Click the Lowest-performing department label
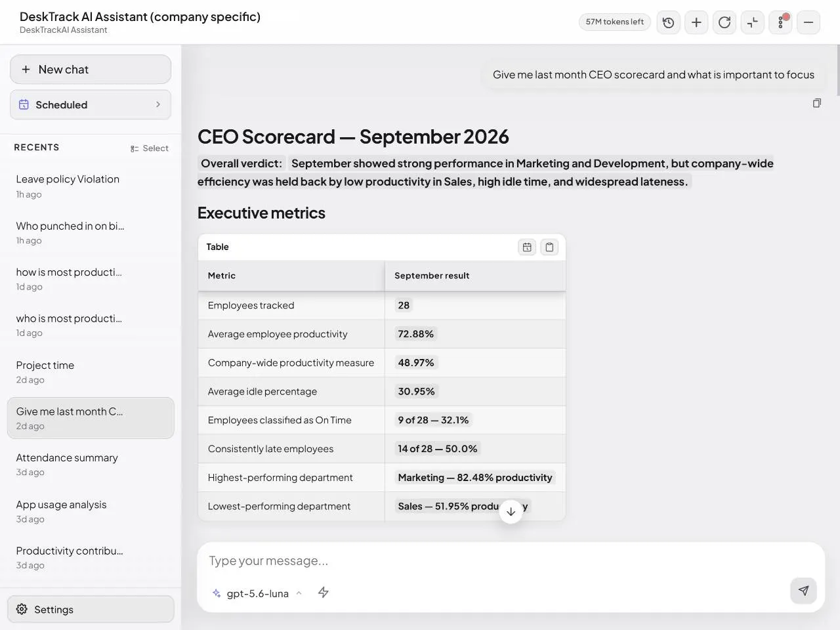Image resolution: width=840 pixels, height=630 pixels. tap(279, 506)
